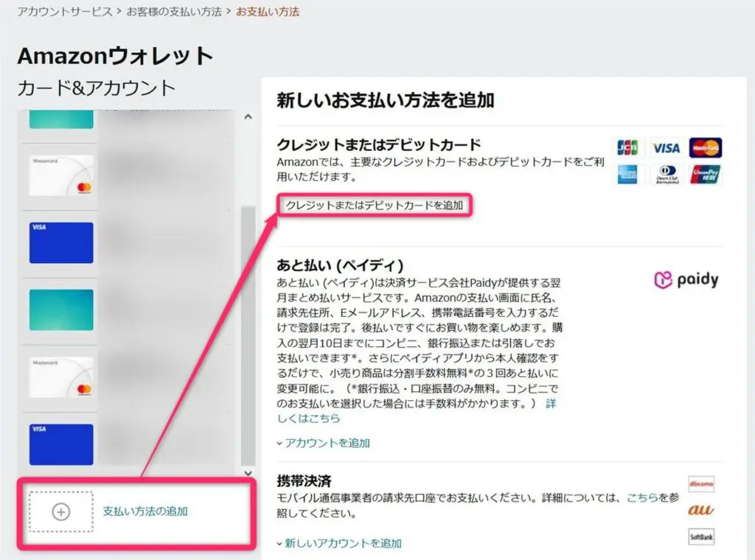Click heading 新しいお支払い方法を追加
The width and height of the screenshot is (755, 560).
(x=386, y=100)
